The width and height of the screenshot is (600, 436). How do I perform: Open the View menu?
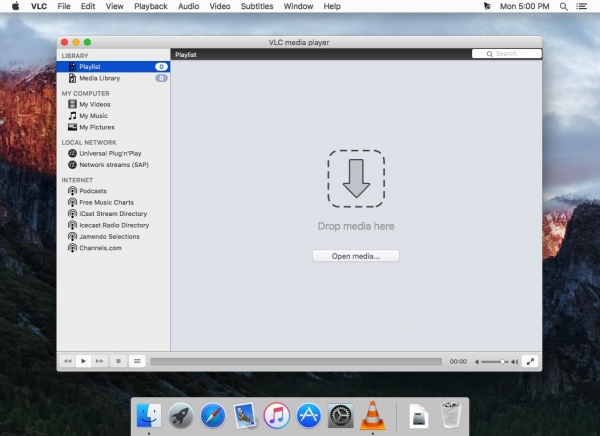click(x=114, y=6)
